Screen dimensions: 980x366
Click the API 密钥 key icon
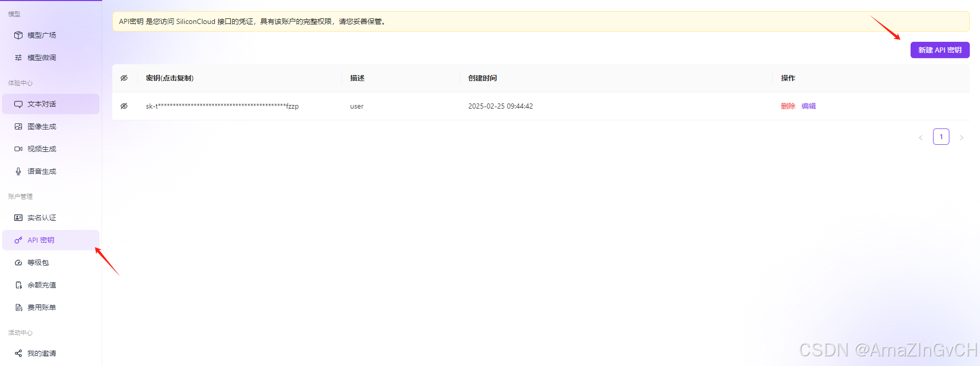(18, 240)
